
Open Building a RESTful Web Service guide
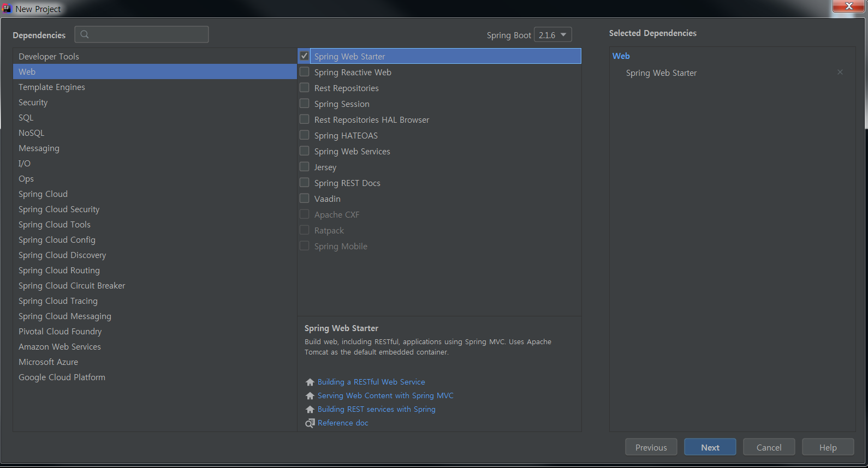[x=371, y=382]
